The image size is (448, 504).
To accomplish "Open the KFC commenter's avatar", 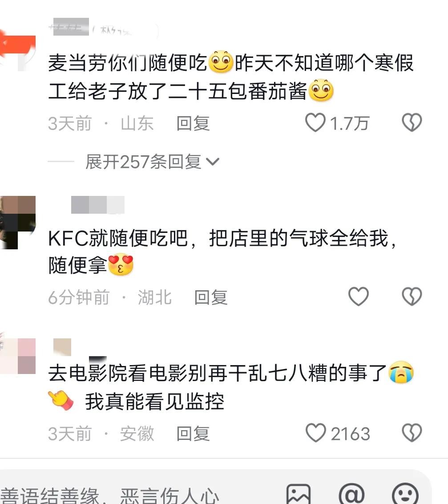I will [x=18, y=223].
